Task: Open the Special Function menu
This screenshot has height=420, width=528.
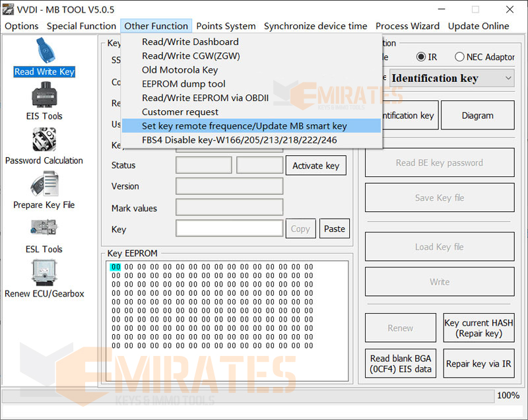Action: [81, 26]
